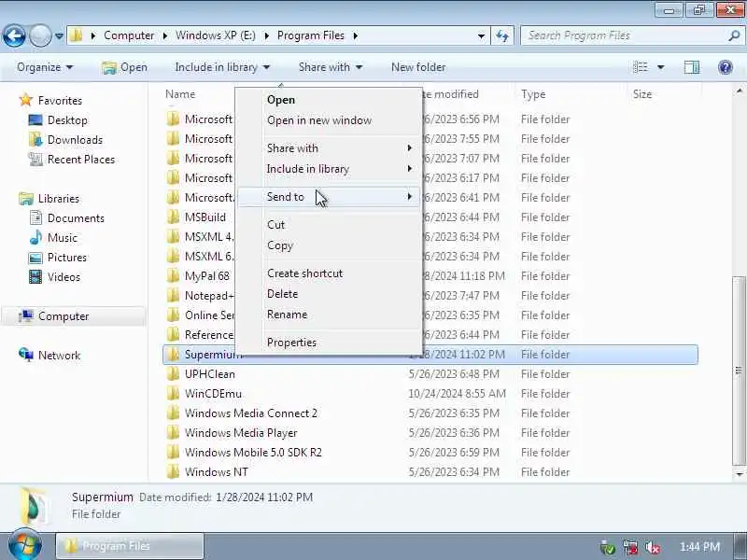Viewport: 747px width, 560px height.
Task: Change view using the view icon
Action: (x=641, y=67)
